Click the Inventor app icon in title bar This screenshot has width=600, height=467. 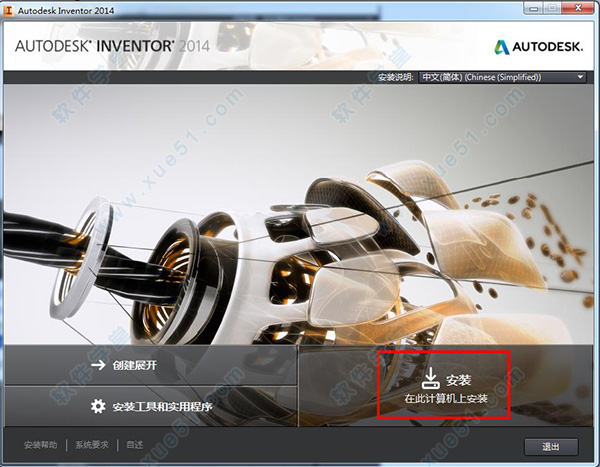(8, 10)
